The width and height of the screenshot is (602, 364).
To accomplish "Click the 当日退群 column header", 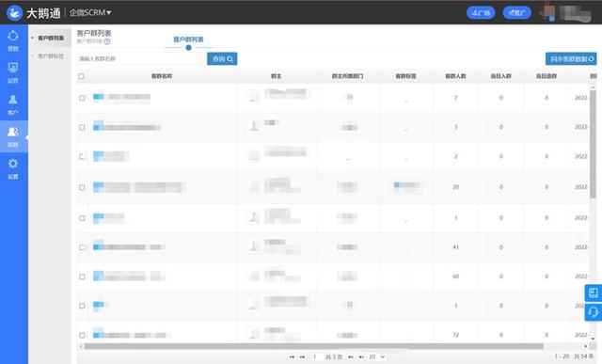I will tap(547, 76).
